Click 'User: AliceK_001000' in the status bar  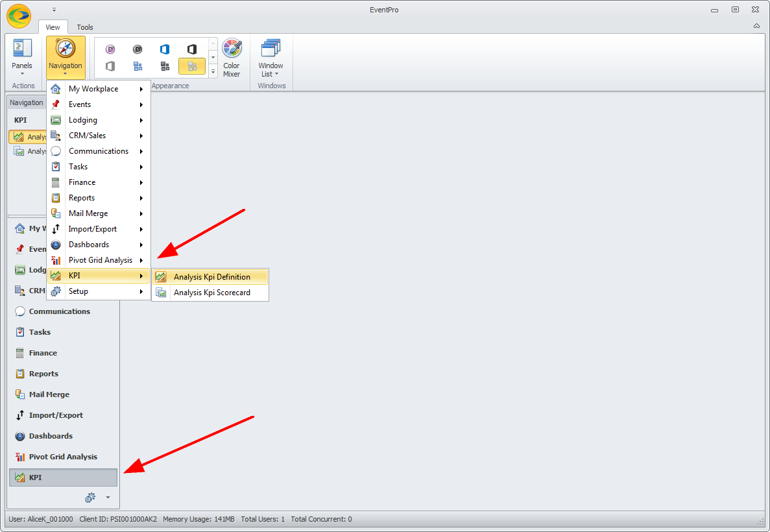[41, 519]
